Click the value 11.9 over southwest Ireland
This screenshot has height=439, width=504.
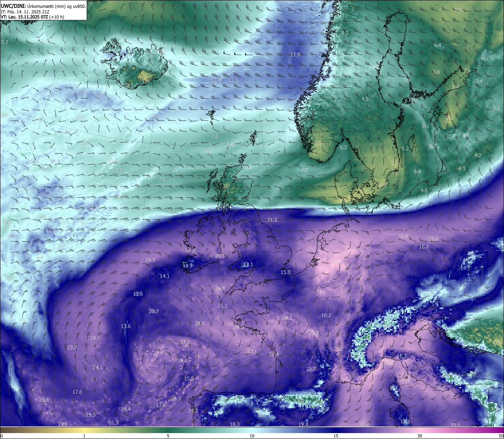[188, 265]
